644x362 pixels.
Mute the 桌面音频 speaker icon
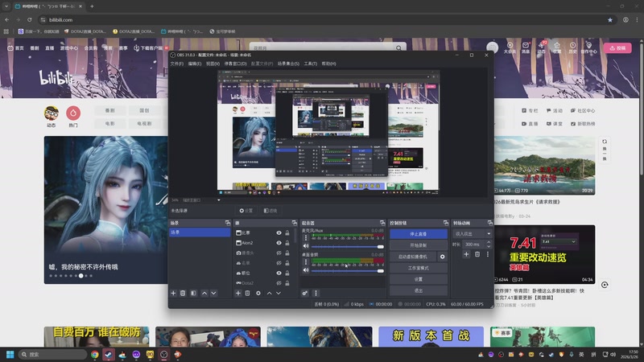click(306, 270)
